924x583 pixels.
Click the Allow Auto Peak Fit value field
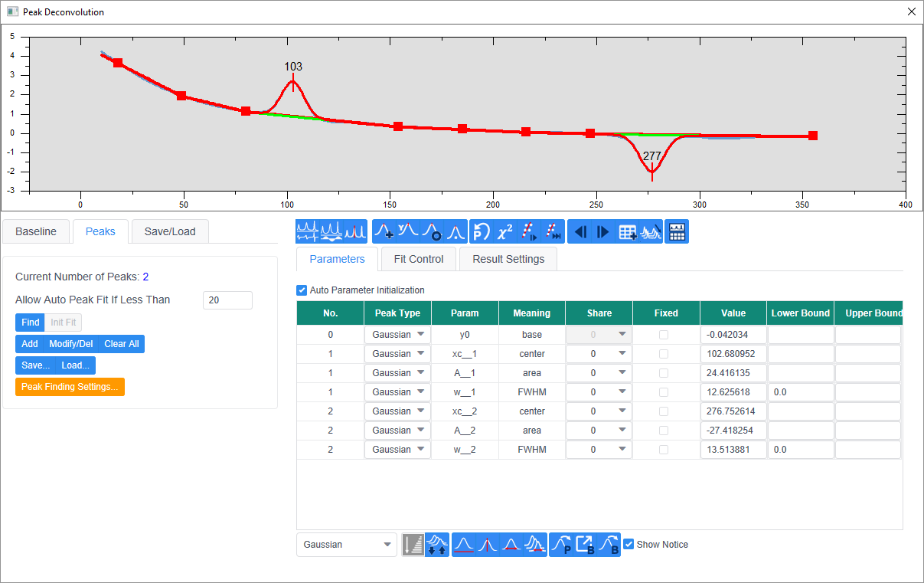pos(227,300)
